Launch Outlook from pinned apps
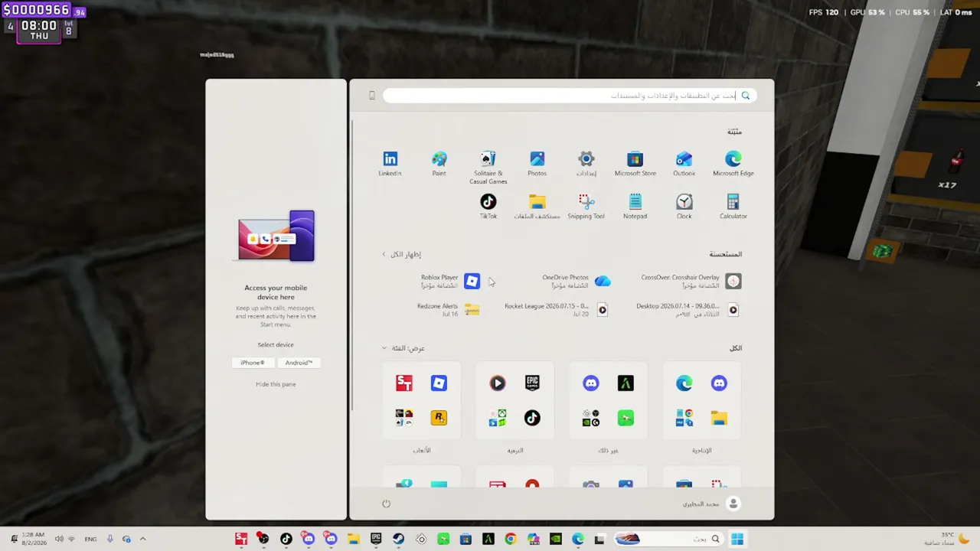Image resolution: width=980 pixels, height=551 pixels. tap(684, 164)
